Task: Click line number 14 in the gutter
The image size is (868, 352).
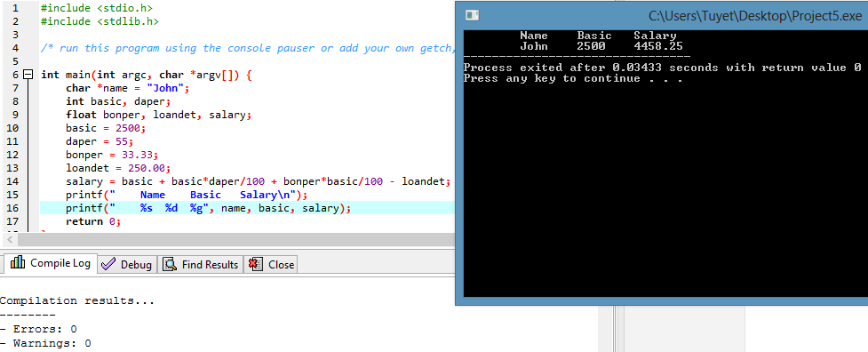Action: tap(12, 181)
